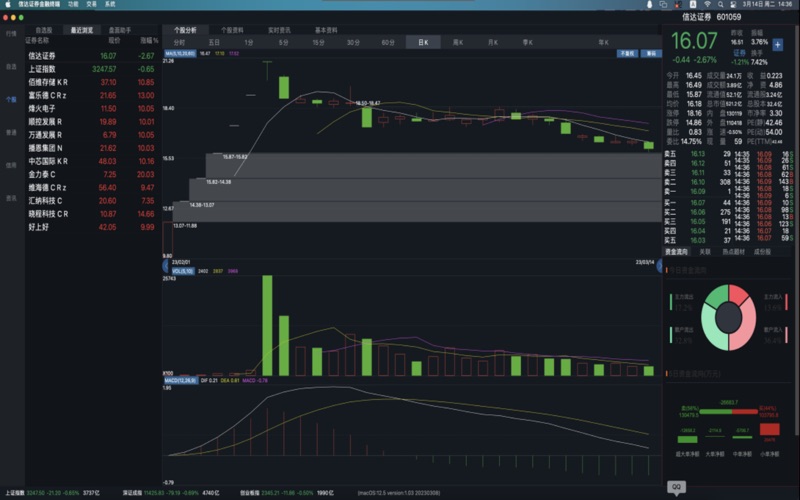Open the 系统 menu
This screenshot has height=500, width=800.
[110, 4]
